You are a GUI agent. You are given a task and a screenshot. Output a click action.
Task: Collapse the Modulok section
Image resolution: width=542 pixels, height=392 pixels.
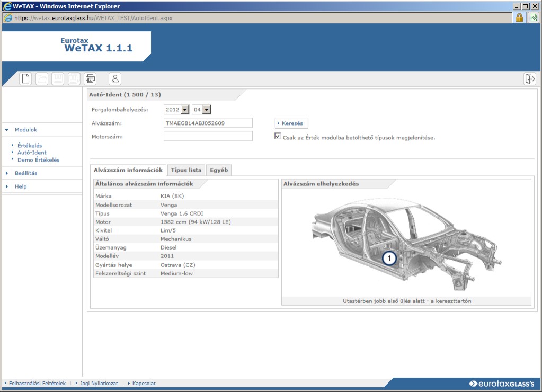click(x=7, y=130)
